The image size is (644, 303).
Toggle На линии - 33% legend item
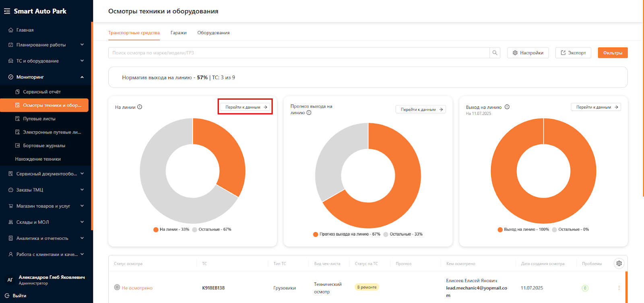[171, 229]
